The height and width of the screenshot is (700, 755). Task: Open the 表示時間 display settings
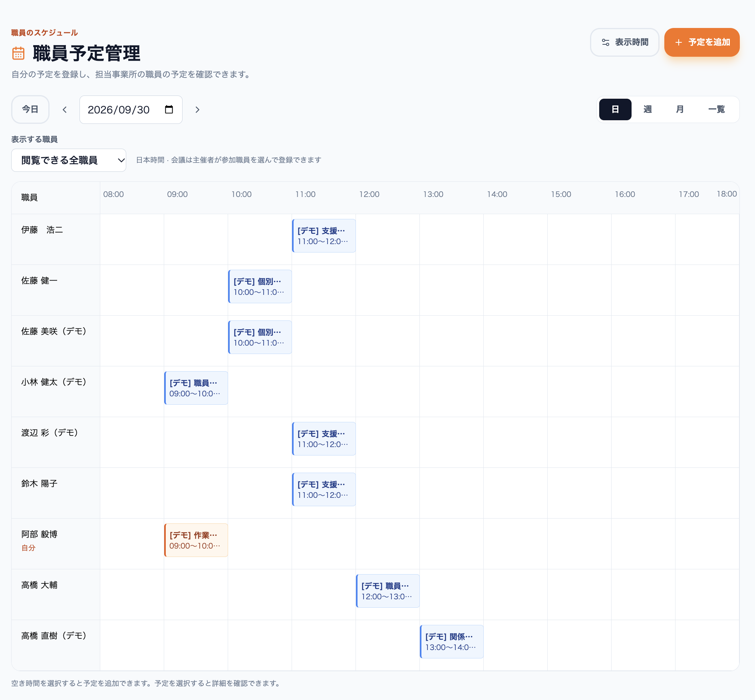(624, 42)
